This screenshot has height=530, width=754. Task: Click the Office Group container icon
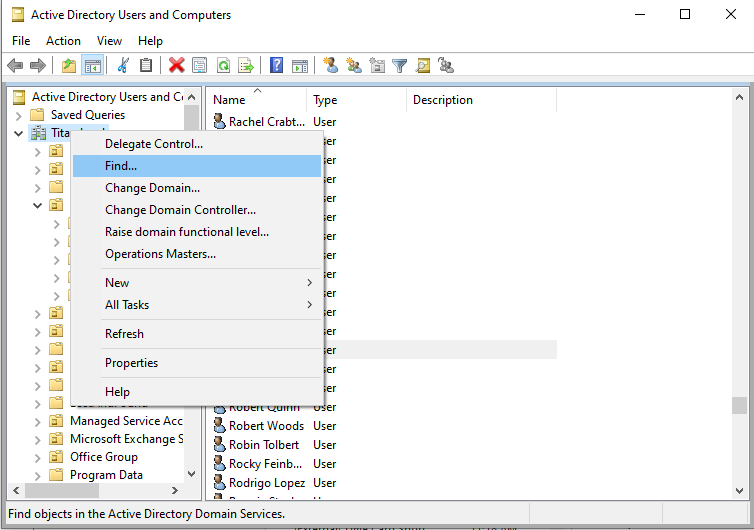56,456
